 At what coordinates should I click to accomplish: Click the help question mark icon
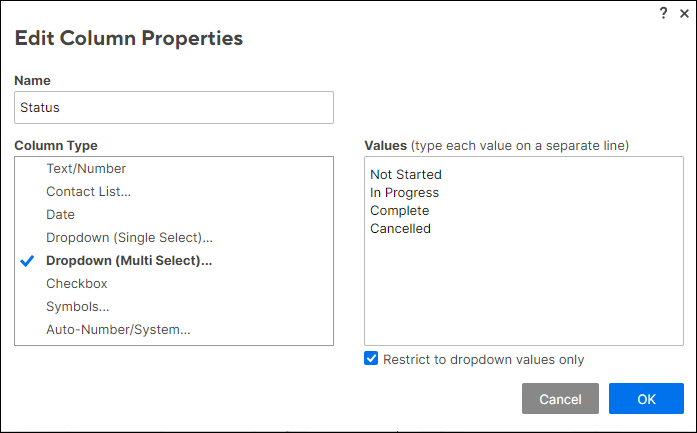(663, 12)
